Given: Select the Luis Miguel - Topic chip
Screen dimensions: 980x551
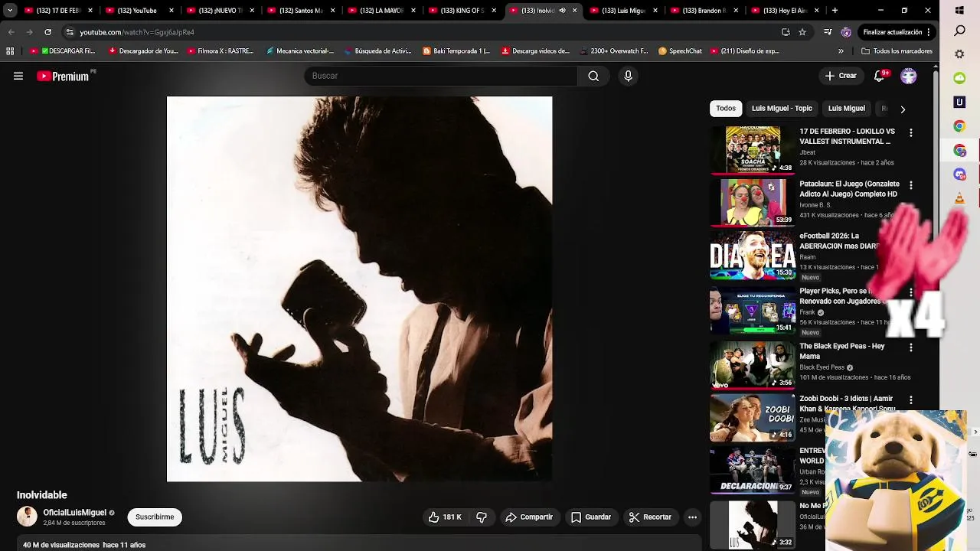Looking at the screenshot, I should (x=782, y=109).
